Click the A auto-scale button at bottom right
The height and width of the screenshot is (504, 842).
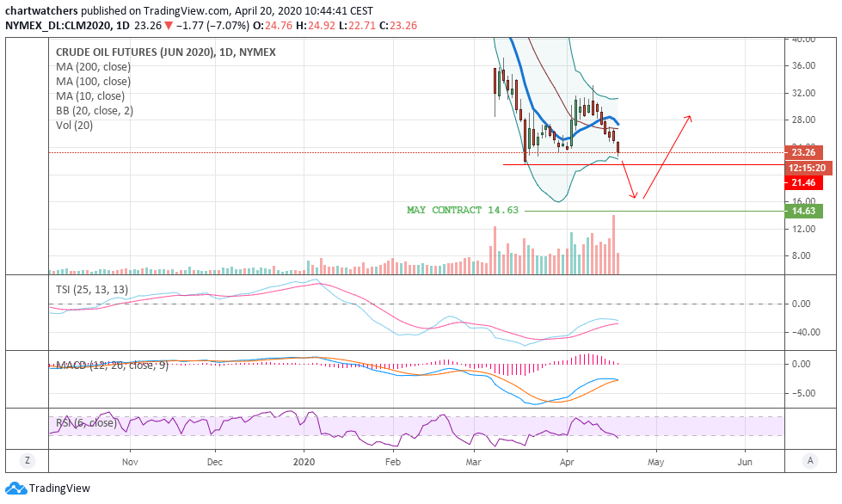810,460
